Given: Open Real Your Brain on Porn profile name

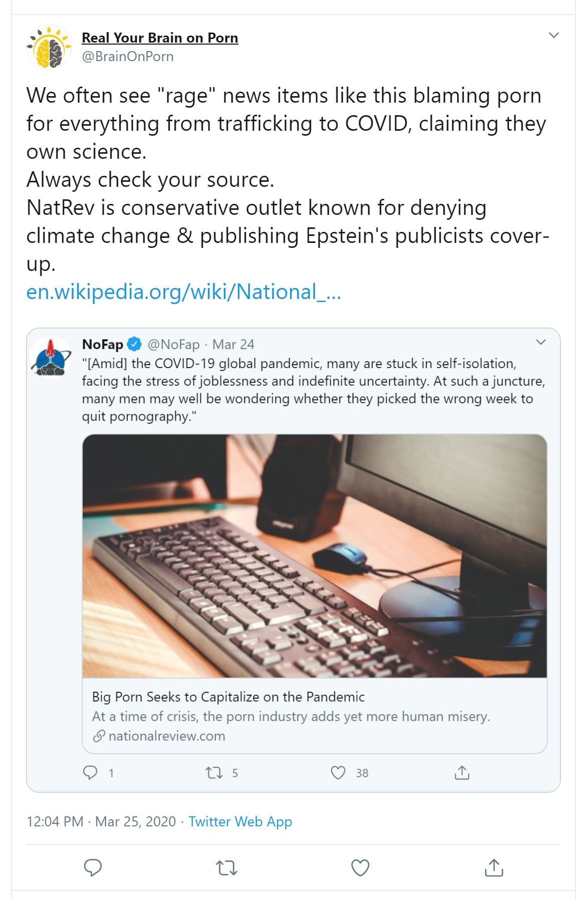Looking at the screenshot, I should click(x=160, y=38).
